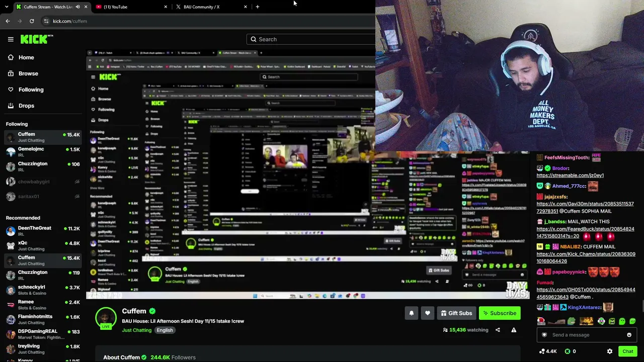Open the FearedBuck status link in chat
The width and height of the screenshot is (644, 362).
point(585,232)
